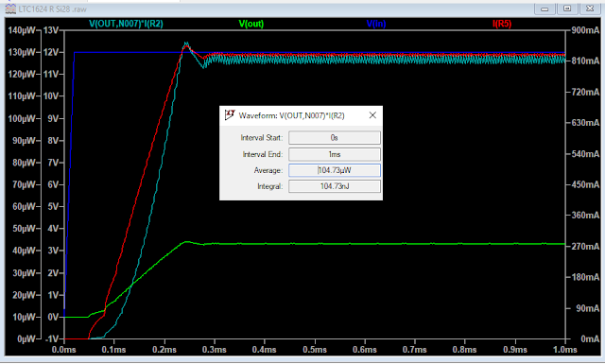Image resolution: width=605 pixels, height=364 pixels.
Task: Minimize the LTC1624 waveform window
Action: (544, 9)
